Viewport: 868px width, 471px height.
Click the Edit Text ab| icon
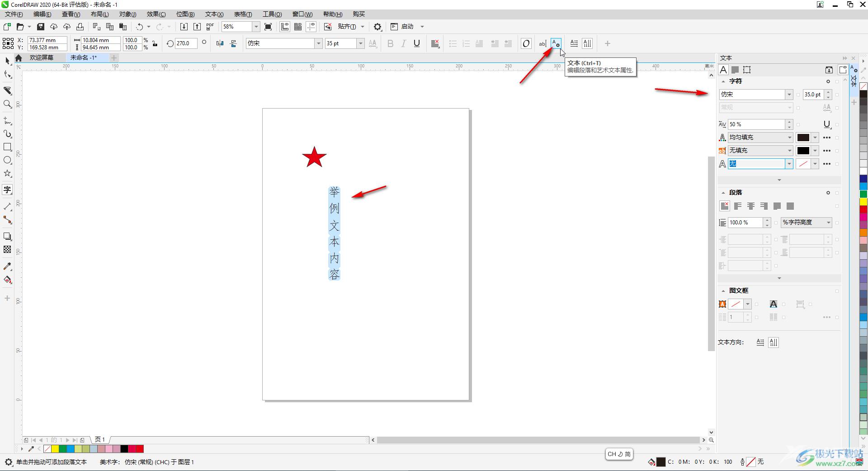click(x=542, y=43)
